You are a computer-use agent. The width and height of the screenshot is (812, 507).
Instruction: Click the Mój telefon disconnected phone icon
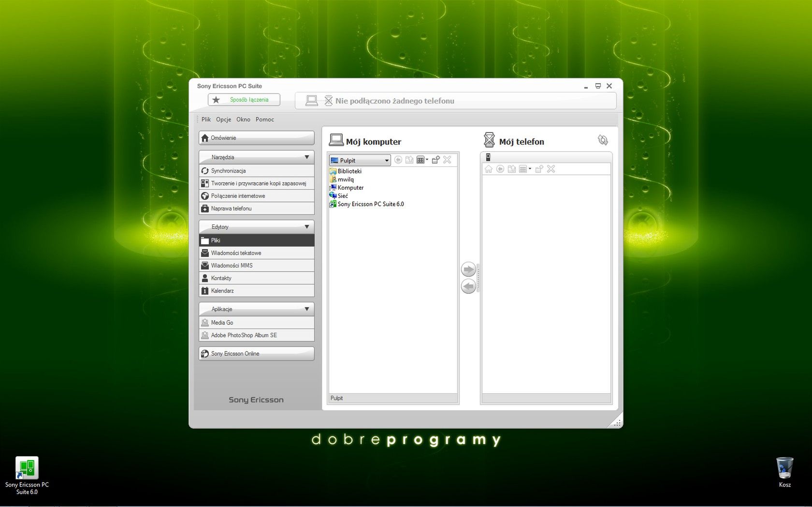coord(489,140)
